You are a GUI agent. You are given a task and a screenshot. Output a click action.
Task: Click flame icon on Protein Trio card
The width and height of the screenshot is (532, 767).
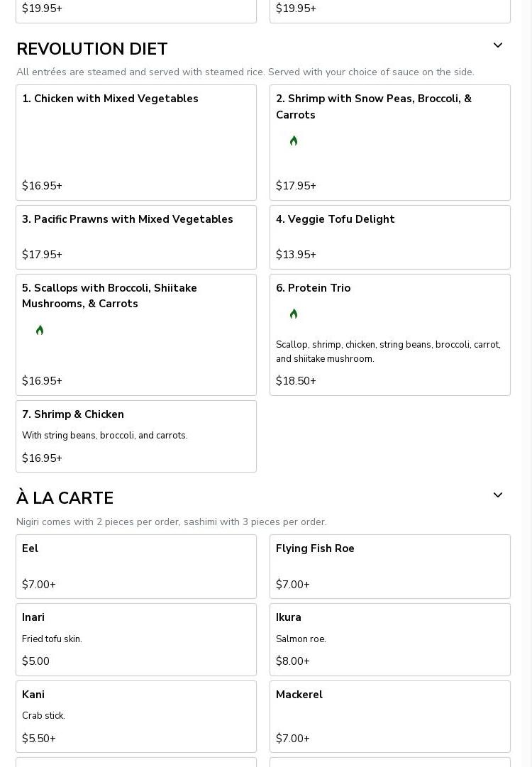coord(294,314)
